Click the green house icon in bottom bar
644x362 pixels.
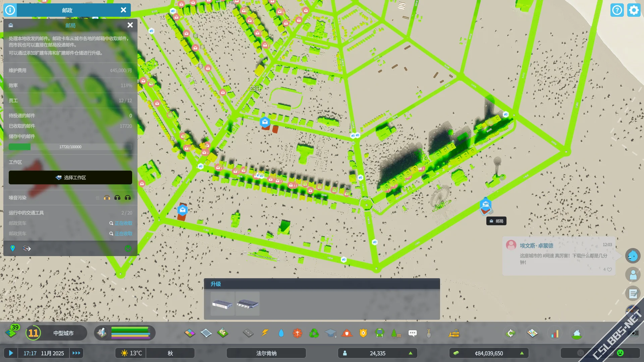577,333
